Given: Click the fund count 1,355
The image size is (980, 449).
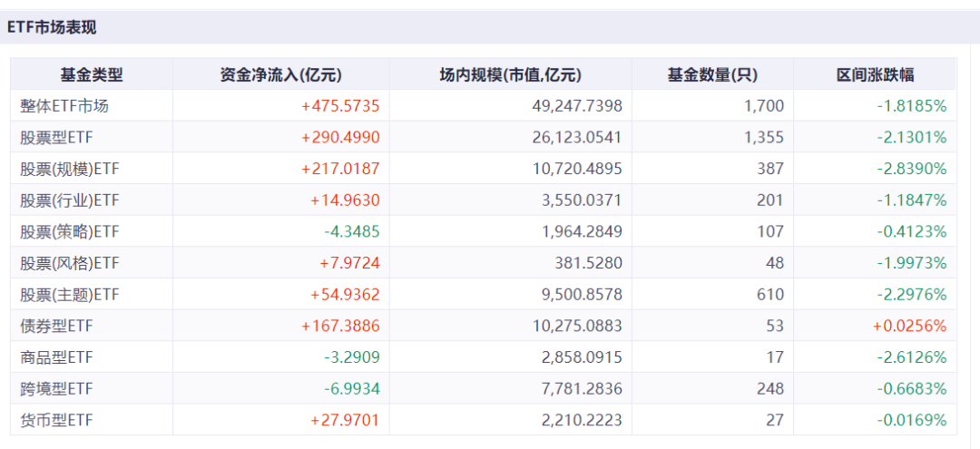Looking at the screenshot, I should tap(765, 137).
